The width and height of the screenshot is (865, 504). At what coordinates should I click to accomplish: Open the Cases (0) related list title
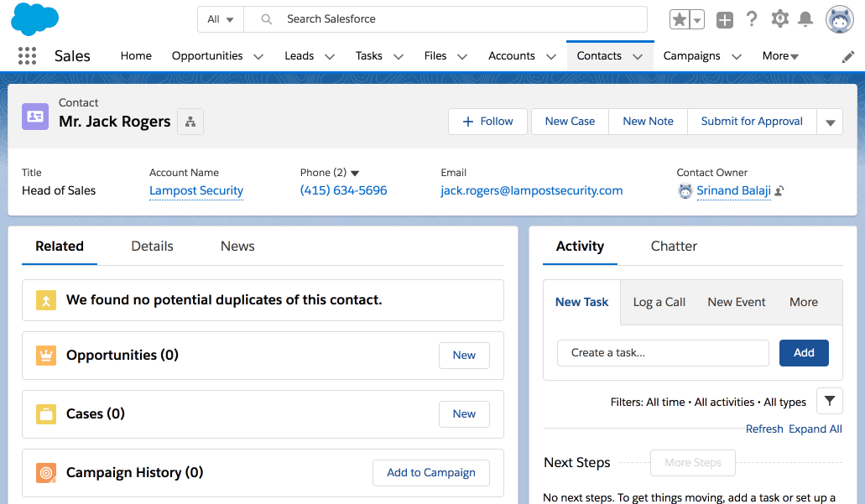pos(96,414)
